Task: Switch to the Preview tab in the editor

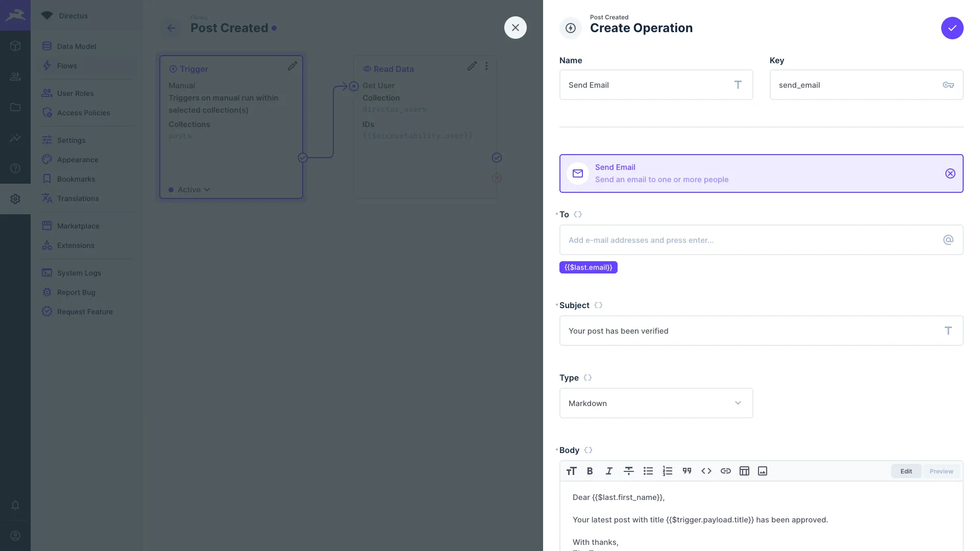Action: pos(941,471)
